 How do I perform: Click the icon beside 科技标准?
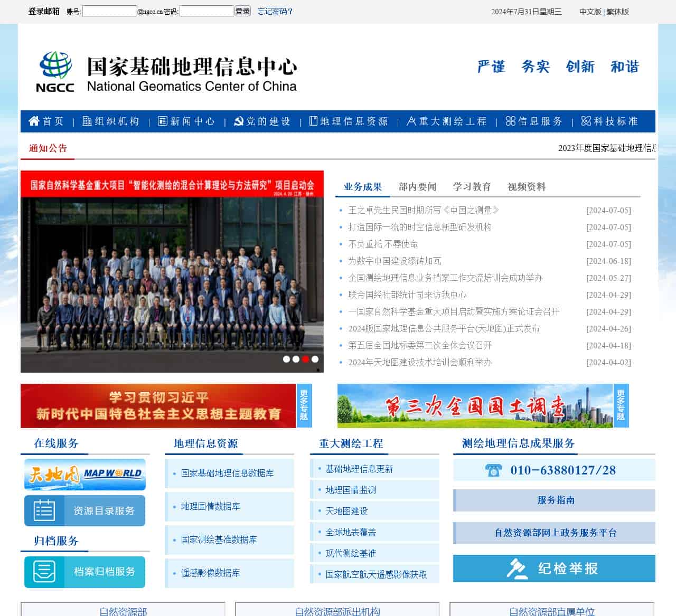586,121
